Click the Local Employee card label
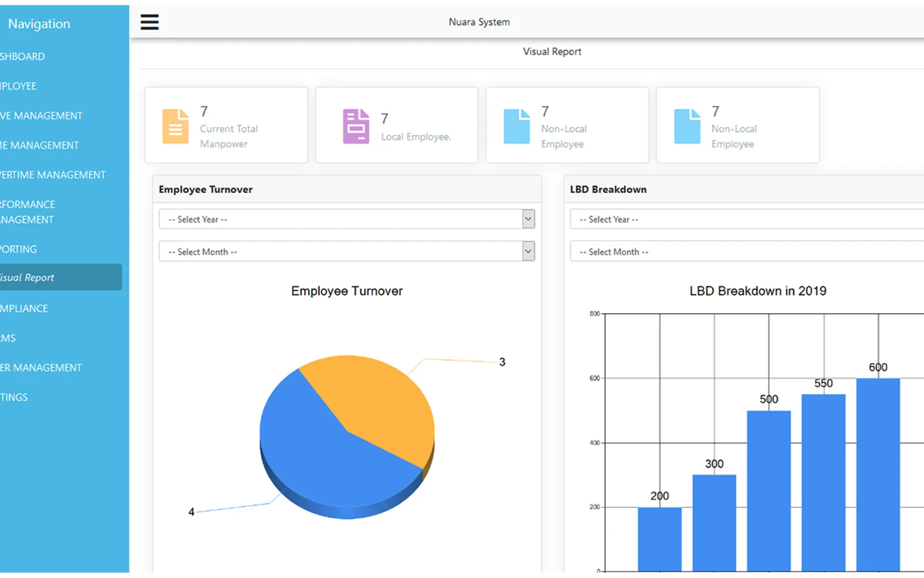The width and height of the screenshot is (924, 578). (416, 137)
